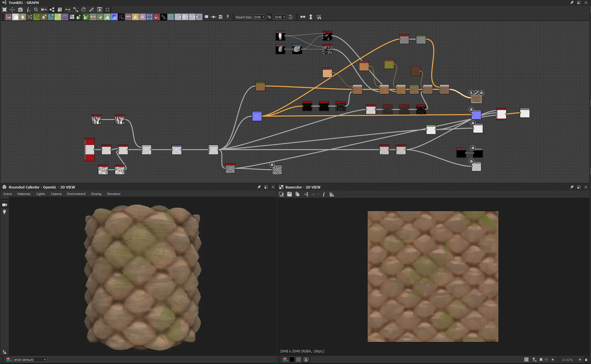Toggle camera icon in 3D view sidebar
This screenshot has height=364, width=591.
pyautogui.click(x=5, y=205)
